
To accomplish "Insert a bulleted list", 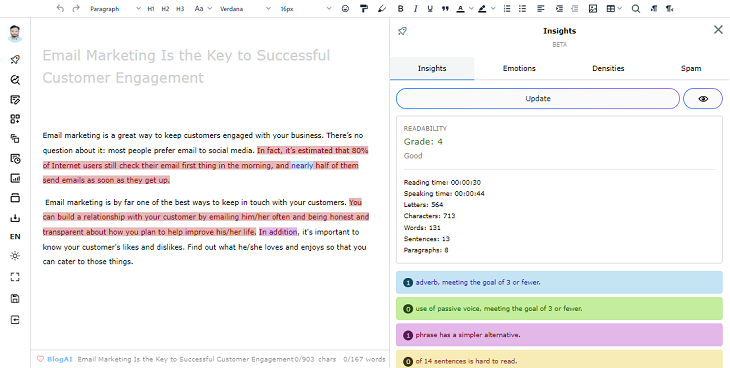I will [x=522, y=8].
